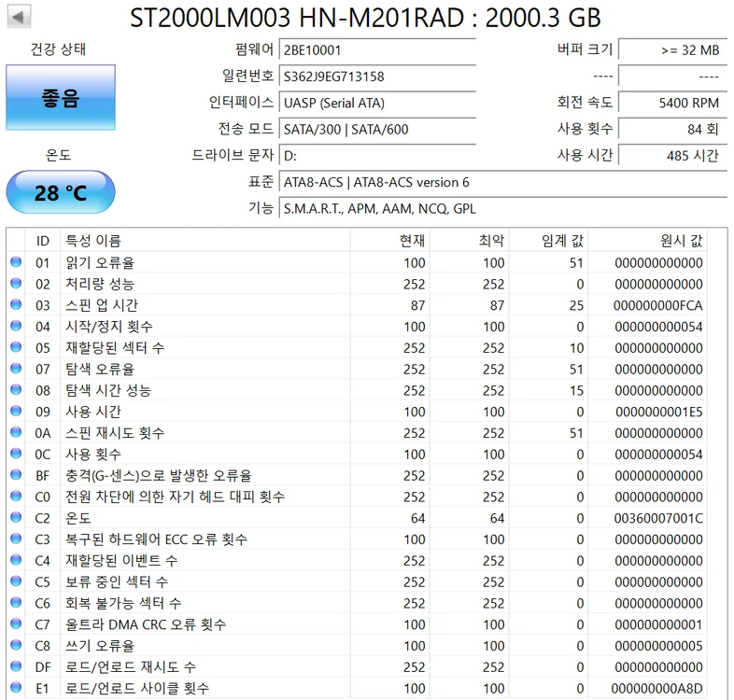The height and width of the screenshot is (700, 734).
Task: Click raw value 00360007001C
Action: 658,518
